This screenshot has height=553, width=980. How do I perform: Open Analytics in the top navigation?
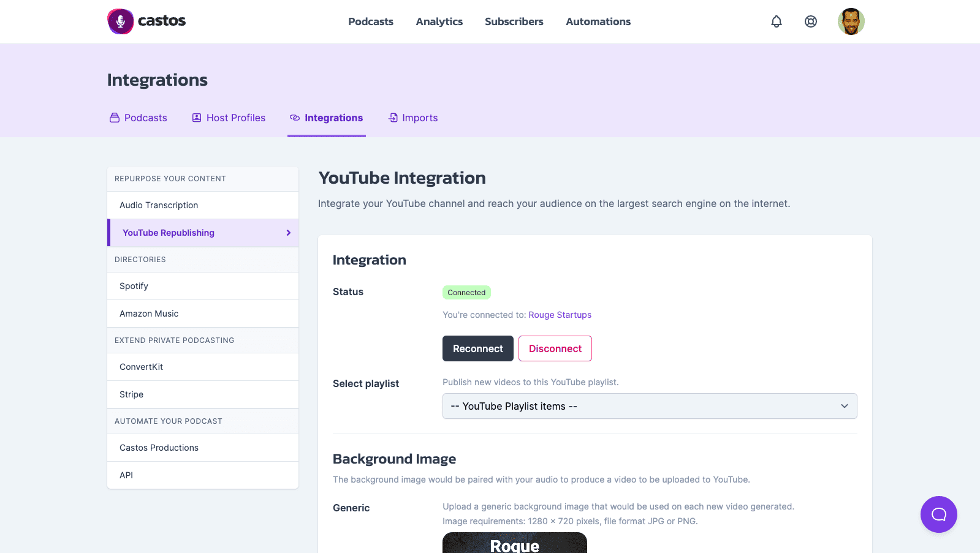coord(439,21)
